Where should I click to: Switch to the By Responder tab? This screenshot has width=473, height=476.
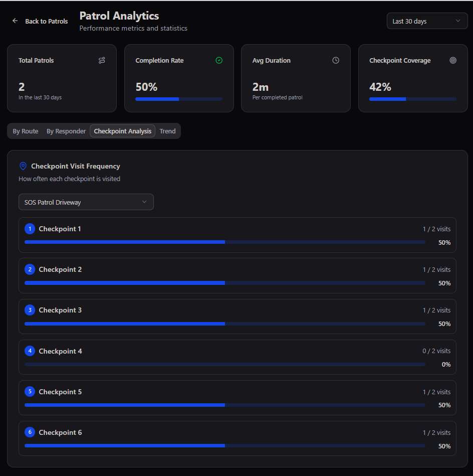(66, 131)
